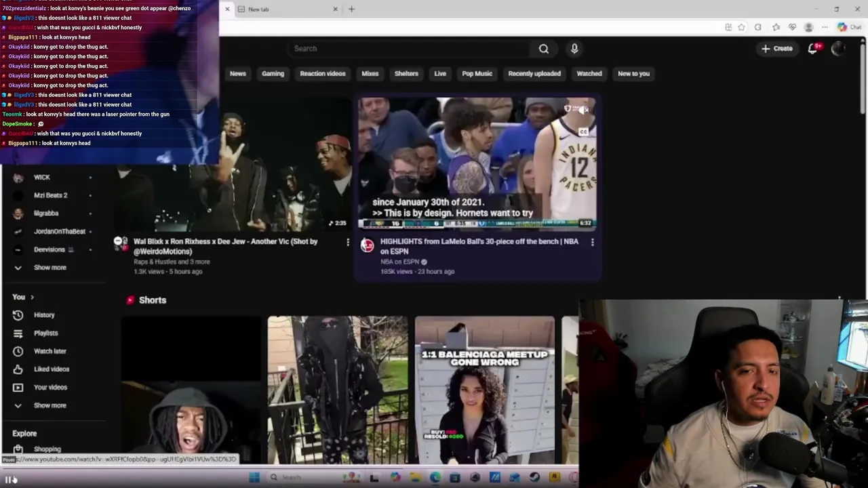Viewport: 868px width, 488px height.
Task: Open Liked videos in sidebar
Action: tap(53, 369)
